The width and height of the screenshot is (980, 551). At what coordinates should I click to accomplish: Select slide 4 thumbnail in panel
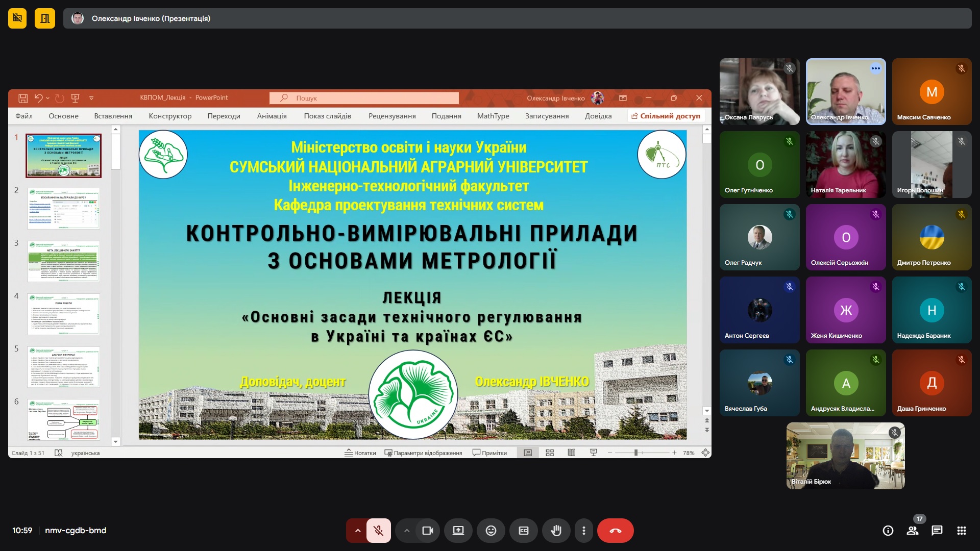[x=63, y=314]
